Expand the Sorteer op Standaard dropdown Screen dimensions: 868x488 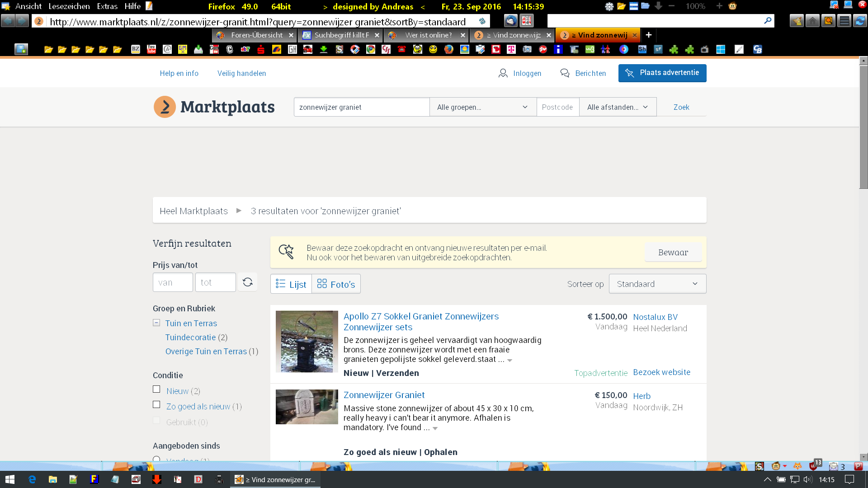pos(657,284)
